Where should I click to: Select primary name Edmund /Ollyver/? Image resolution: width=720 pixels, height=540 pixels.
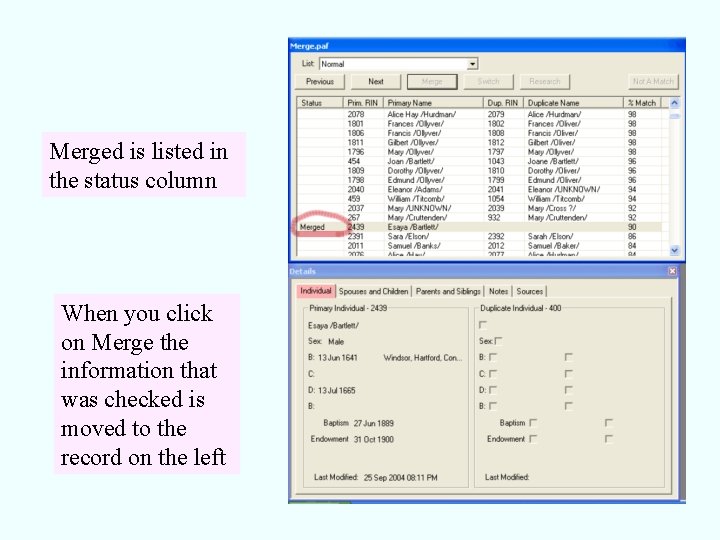tap(416, 180)
